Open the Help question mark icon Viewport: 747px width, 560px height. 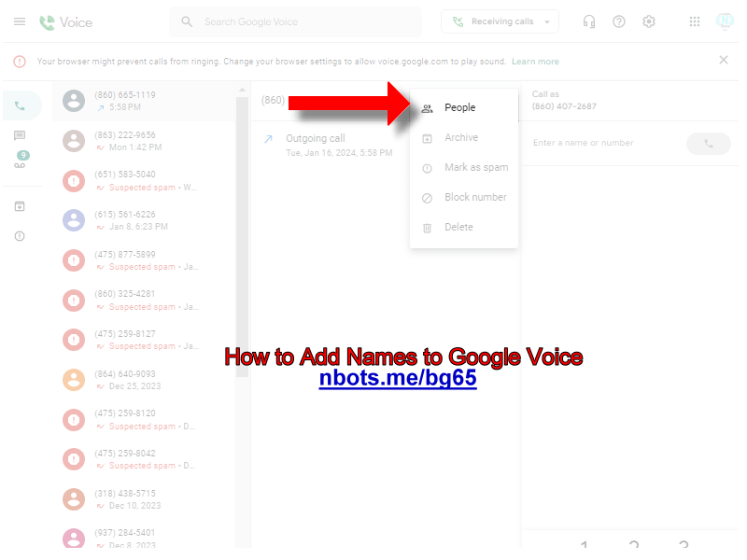pyautogui.click(x=619, y=21)
